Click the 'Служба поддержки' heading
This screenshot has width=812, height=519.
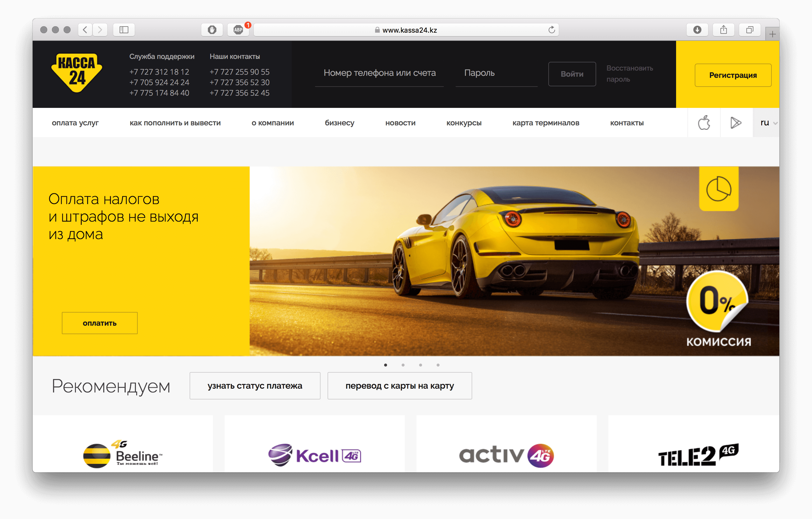[162, 57]
